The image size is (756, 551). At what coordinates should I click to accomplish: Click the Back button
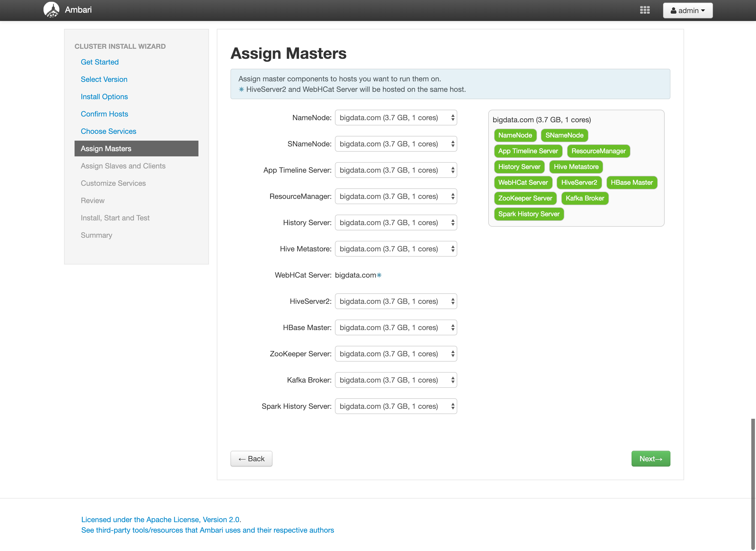(x=251, y=459)
